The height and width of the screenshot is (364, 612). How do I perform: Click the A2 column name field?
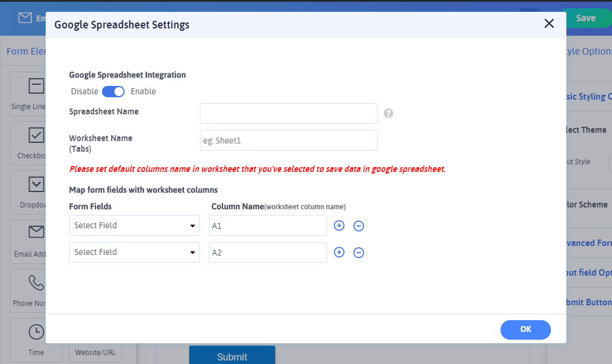[268, 253]
